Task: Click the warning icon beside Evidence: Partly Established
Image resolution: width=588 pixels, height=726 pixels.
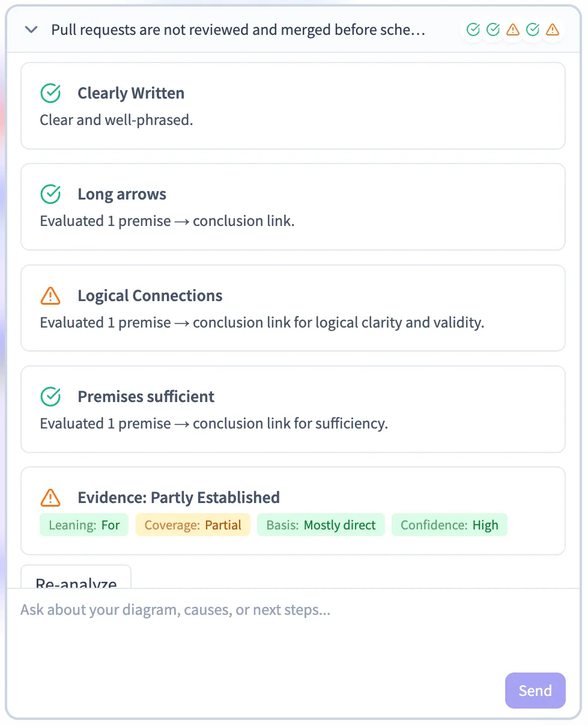Action: pyautogui.click(x=50, y=498)
